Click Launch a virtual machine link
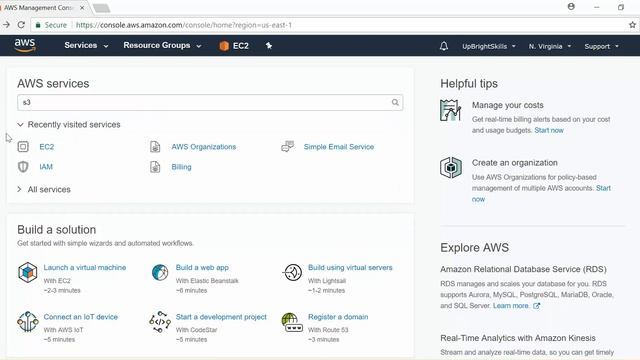The width and height of the screenshot is (640, 360). 85,267
